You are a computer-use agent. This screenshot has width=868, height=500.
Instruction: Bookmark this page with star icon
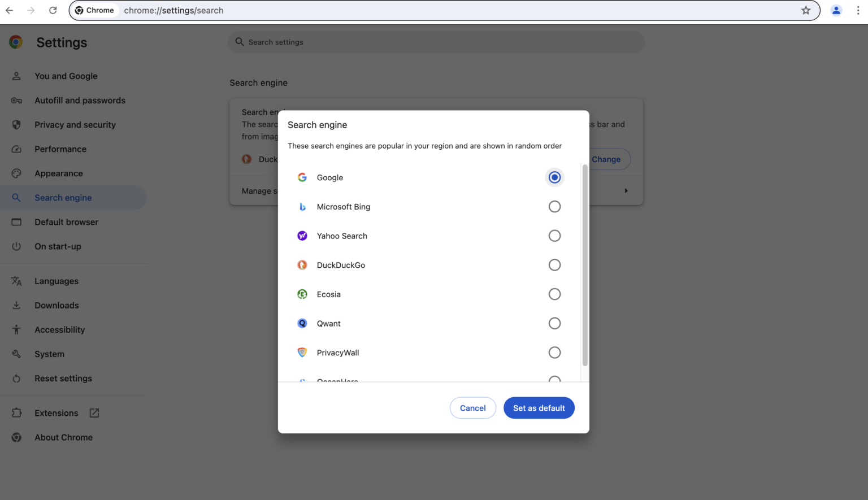[x=806, y=10]
